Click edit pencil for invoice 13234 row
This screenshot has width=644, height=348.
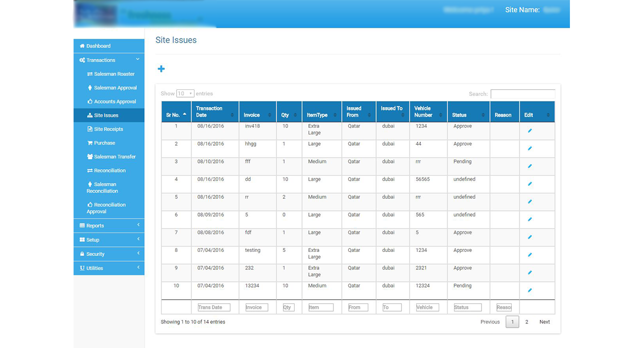(530, 290)
